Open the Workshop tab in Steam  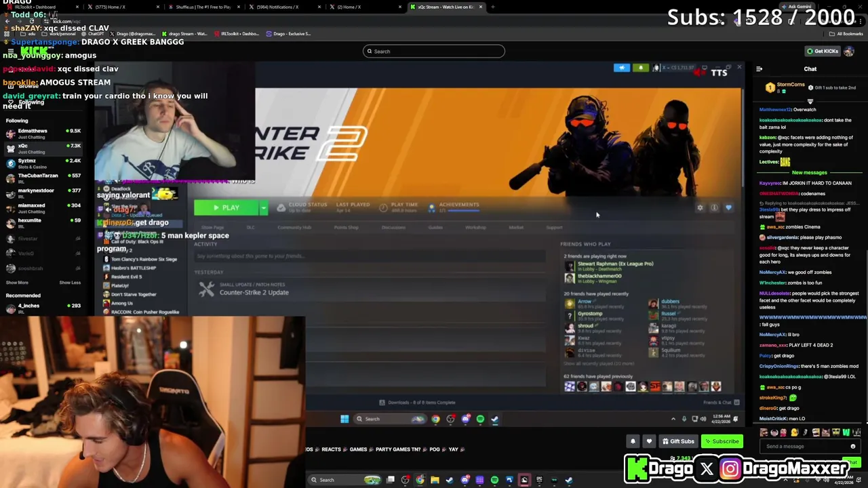pyautogui.click(x=475, y=228)
